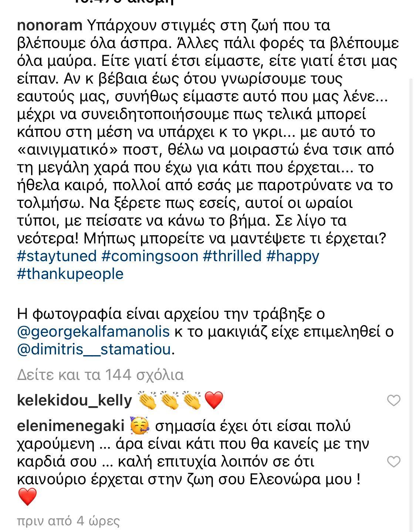This screenshot has height=532, width=416.
Task: Open #staytuned hashtag
Action: 57,256
